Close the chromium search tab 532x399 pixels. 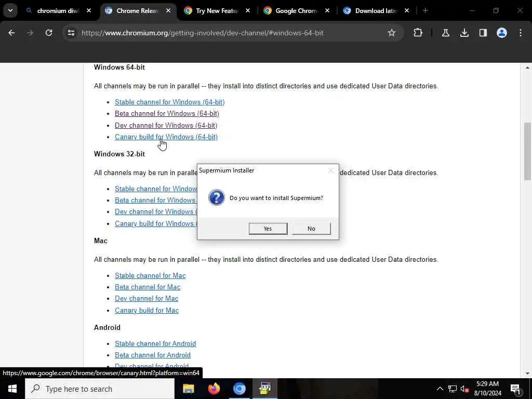(89, 10)
